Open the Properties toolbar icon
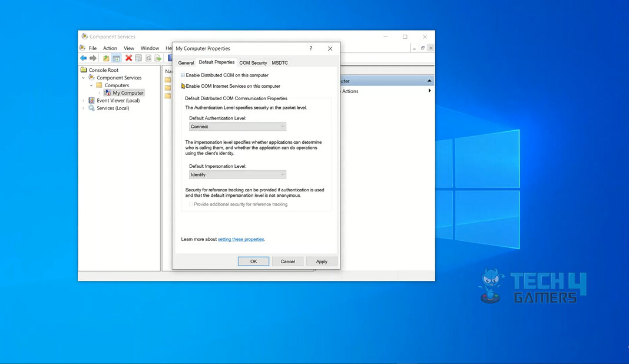 [138, 58]
